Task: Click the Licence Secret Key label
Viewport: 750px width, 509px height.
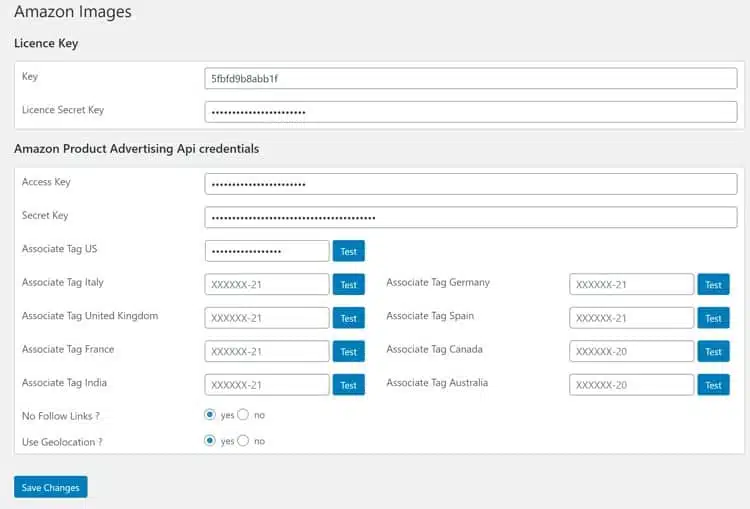Action: 63,110
